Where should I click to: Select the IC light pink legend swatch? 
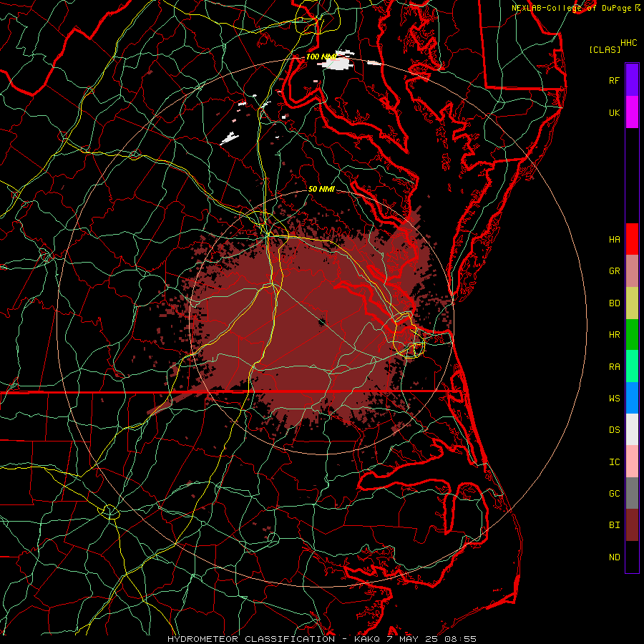click(x=632, y=462)
